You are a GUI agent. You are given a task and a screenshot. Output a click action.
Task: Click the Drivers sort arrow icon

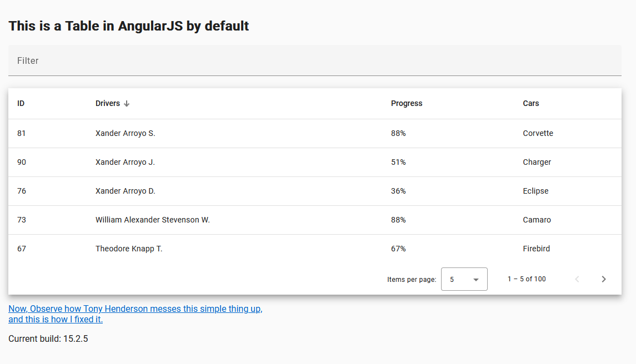(127, 104)
